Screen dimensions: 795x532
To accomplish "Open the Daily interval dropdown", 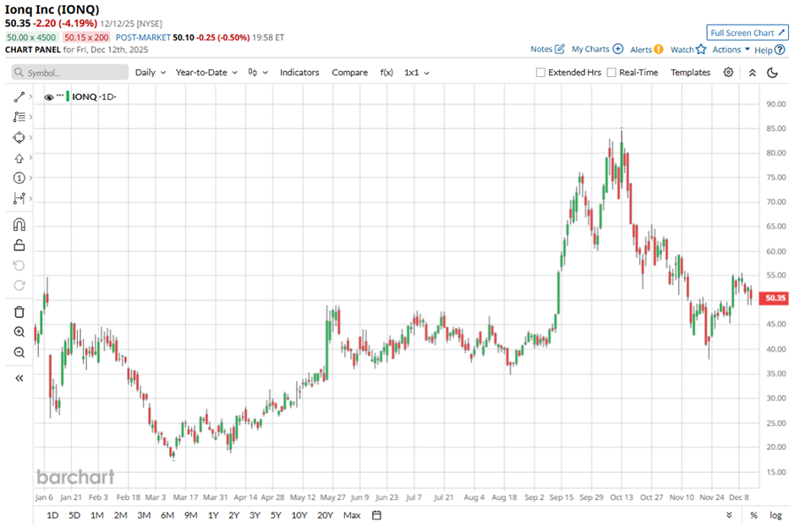I will pyautogui.click(x=150, y=73).
